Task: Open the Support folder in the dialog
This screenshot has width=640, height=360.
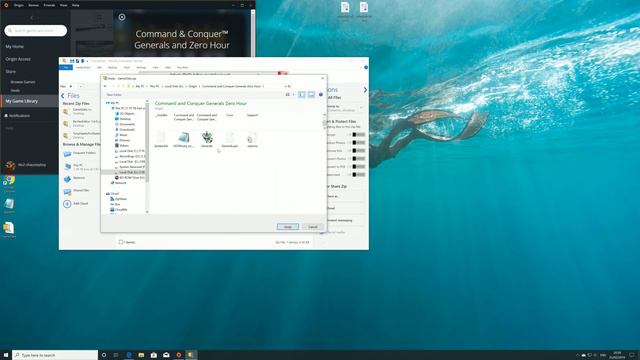Action: click(252, 115)
